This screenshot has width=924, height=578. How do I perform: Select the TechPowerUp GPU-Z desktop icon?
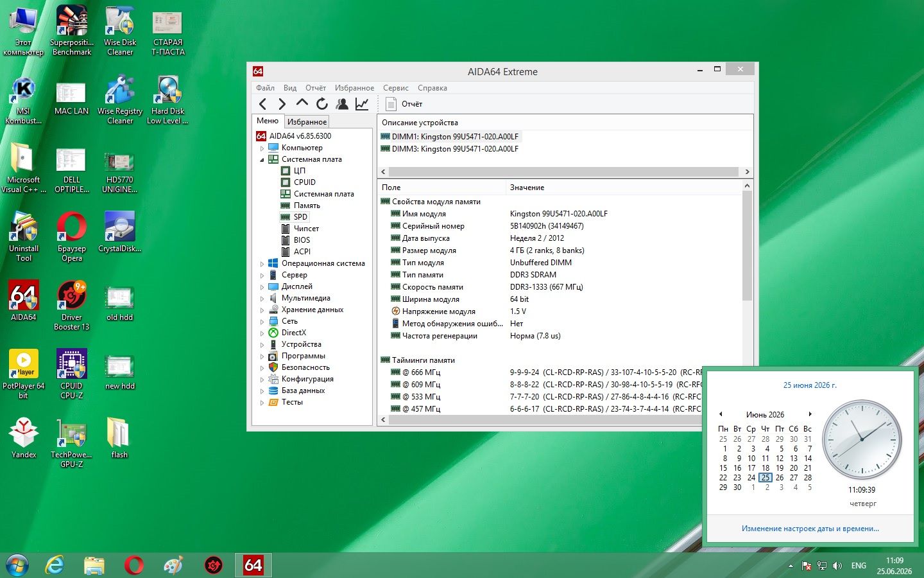pyautogui.click(x=71, y=442)
